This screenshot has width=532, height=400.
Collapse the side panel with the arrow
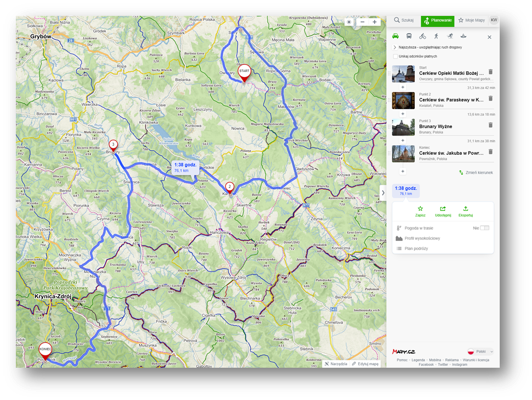[x=383, y=193]
